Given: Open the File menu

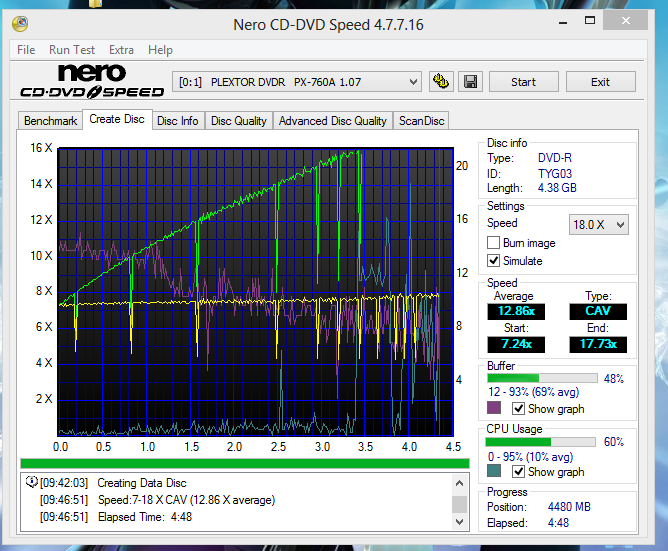Looking at the screenshot, I should (x=26, y=50).
